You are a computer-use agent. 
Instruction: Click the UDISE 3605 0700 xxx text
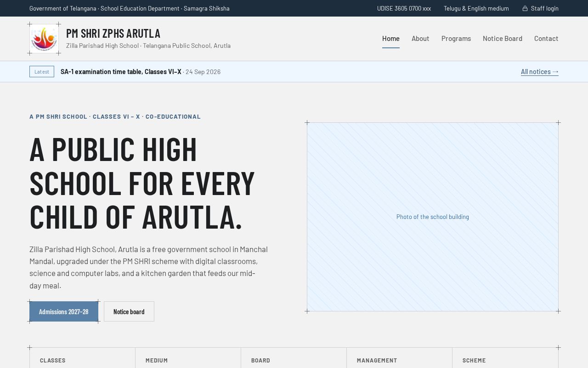[x=404, y=8]
